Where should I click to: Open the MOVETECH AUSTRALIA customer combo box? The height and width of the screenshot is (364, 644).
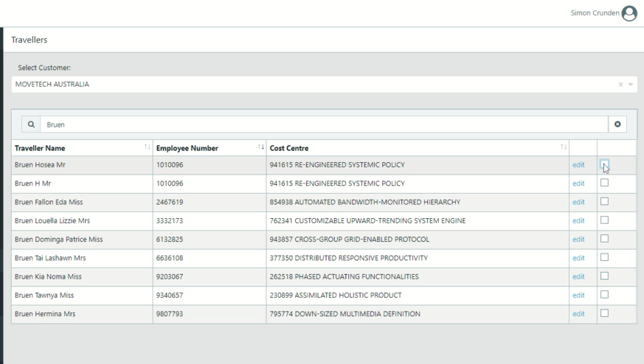click(x=310, y=85)
